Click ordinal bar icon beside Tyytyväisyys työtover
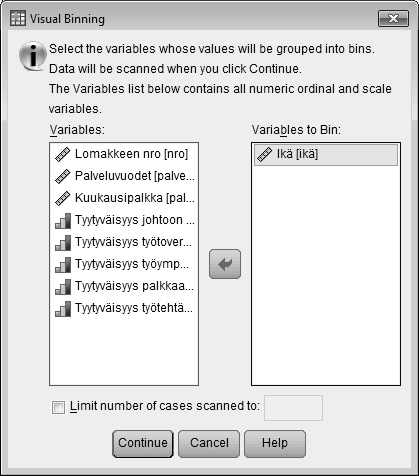419x476 pixels. [63, 243]
